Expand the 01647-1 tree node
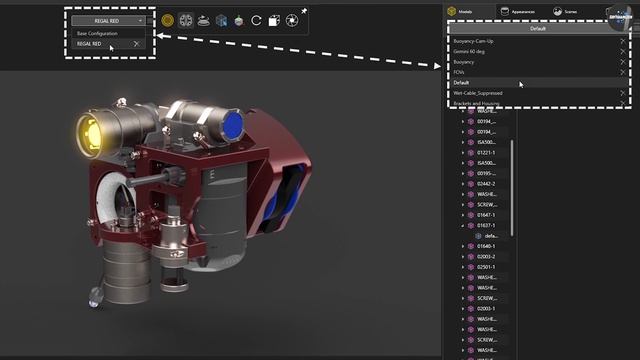Screen dimensions: 640x360 click(x=463, y=215)
